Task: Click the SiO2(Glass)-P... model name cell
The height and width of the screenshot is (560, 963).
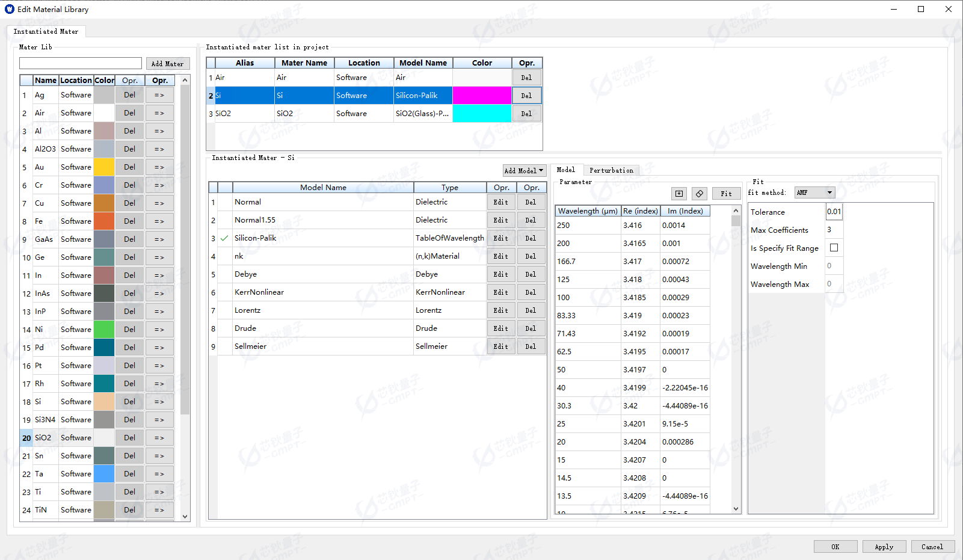Action: click(x=423, y=114)
